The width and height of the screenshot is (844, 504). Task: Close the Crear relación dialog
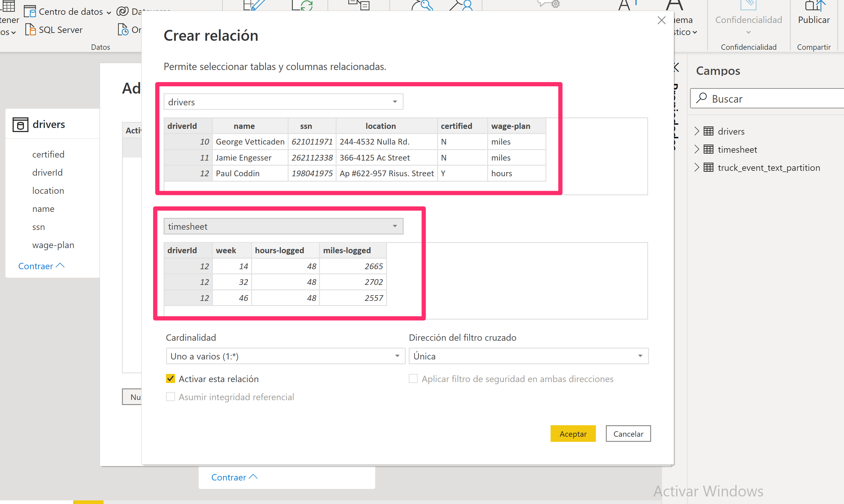click(x=661, y=21)
